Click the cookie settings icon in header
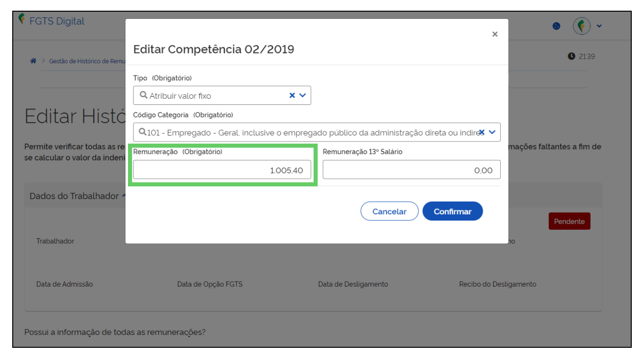Screen dimensions: 644x358 (x=556, y=26)
